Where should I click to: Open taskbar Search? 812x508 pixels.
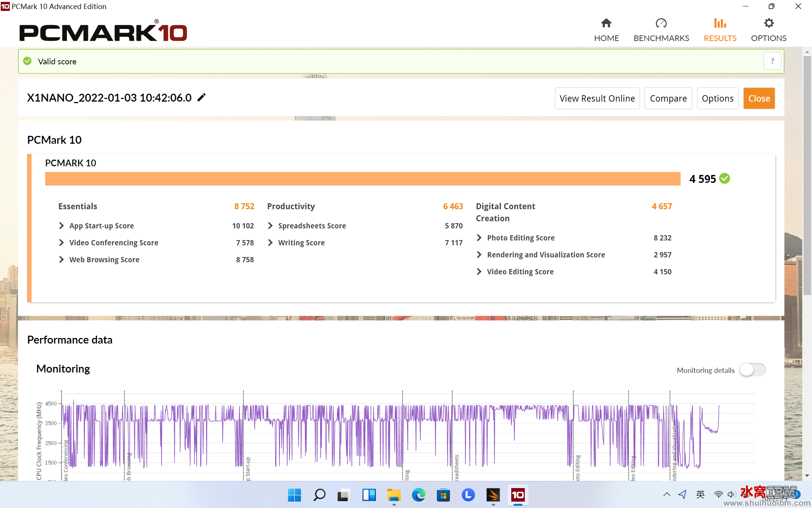pyautogui.click(x=319, y=495)
